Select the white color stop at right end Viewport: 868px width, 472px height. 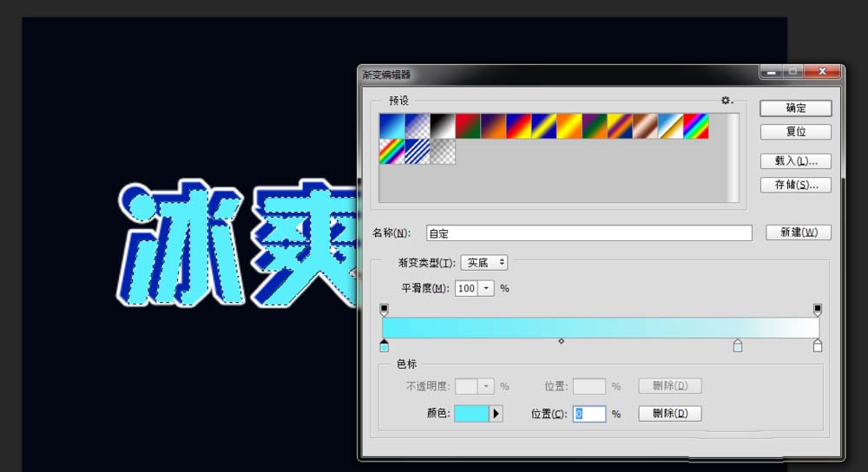coord(818,346)
